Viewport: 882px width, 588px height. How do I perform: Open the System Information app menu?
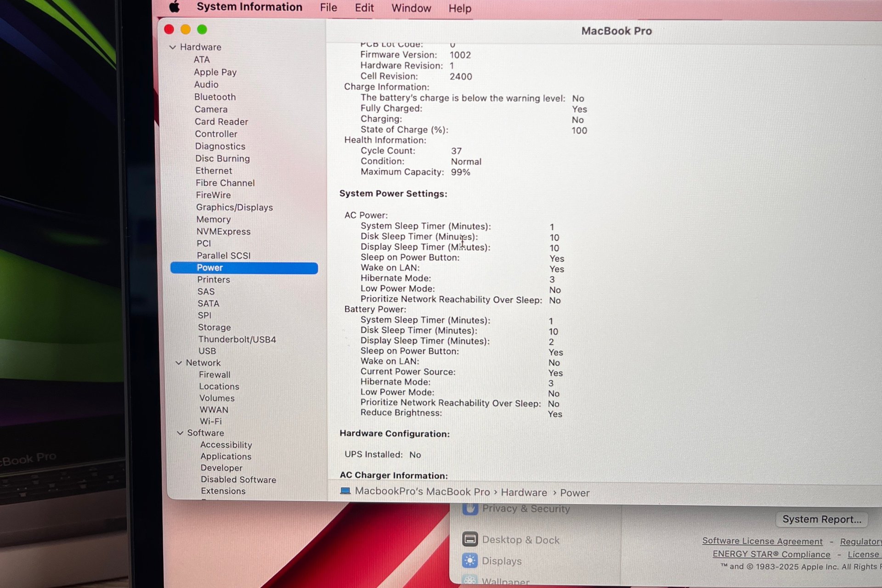pyautogui.click(x=249, y=7)
